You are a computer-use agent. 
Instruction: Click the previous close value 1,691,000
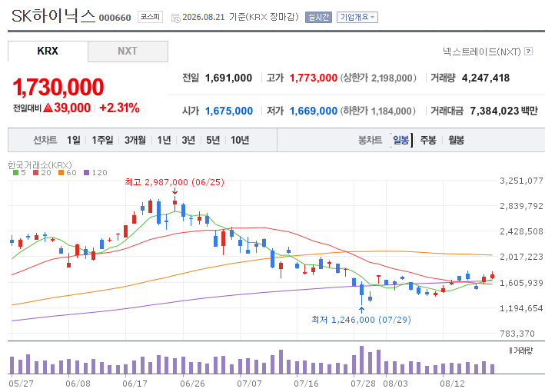[228, 78]
